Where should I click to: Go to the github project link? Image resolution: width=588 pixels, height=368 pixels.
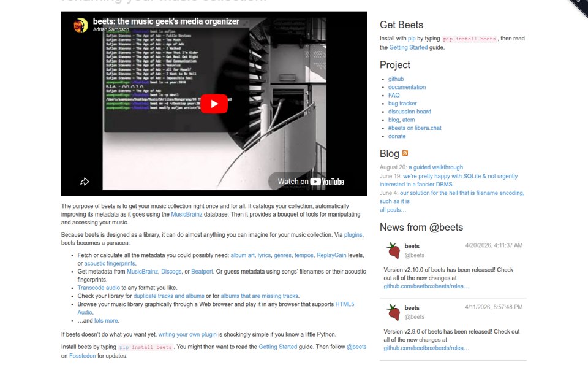(396, 79)
